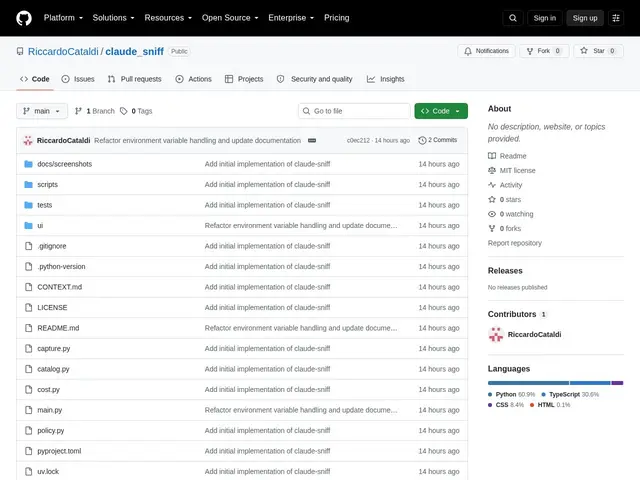The height and width of the screenshot is (480, 640).
Task: Open the 0 forks link in About
Action: pos(504,229)
